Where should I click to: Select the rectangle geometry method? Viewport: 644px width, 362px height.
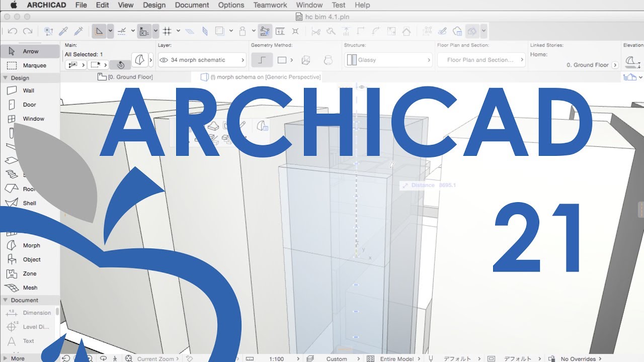pos(282,60)
